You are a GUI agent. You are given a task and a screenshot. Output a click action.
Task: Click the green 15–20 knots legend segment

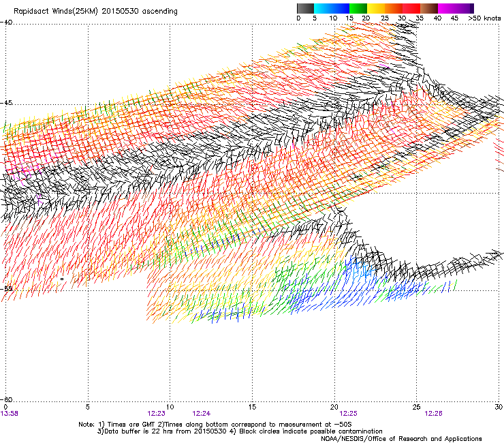[x=358, y=8]
